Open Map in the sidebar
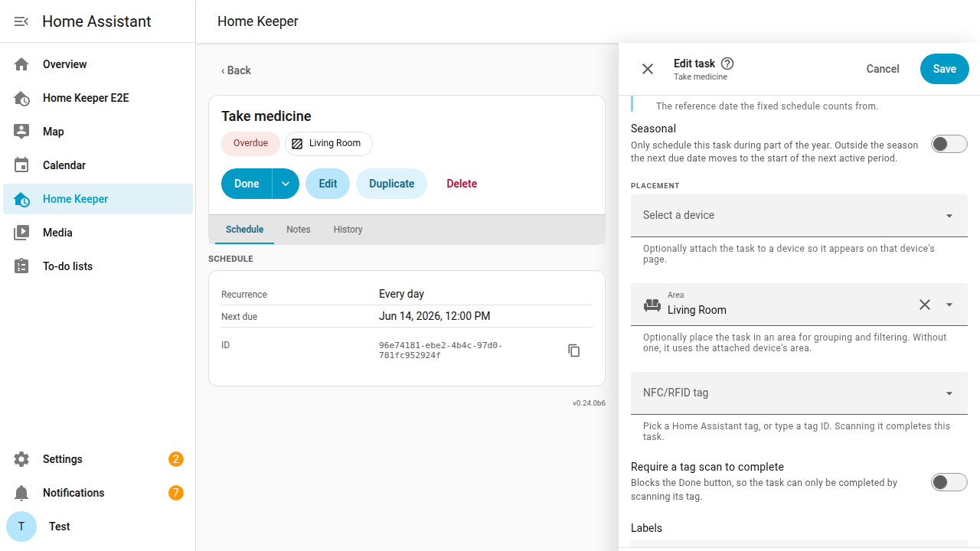980x551 pixels. point(98,132)
